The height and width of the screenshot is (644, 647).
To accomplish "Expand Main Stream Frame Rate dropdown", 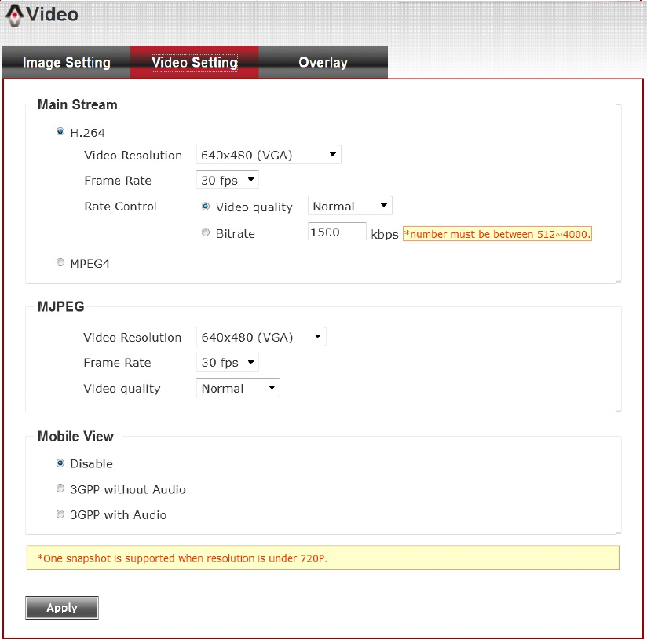I will (227, 181).
